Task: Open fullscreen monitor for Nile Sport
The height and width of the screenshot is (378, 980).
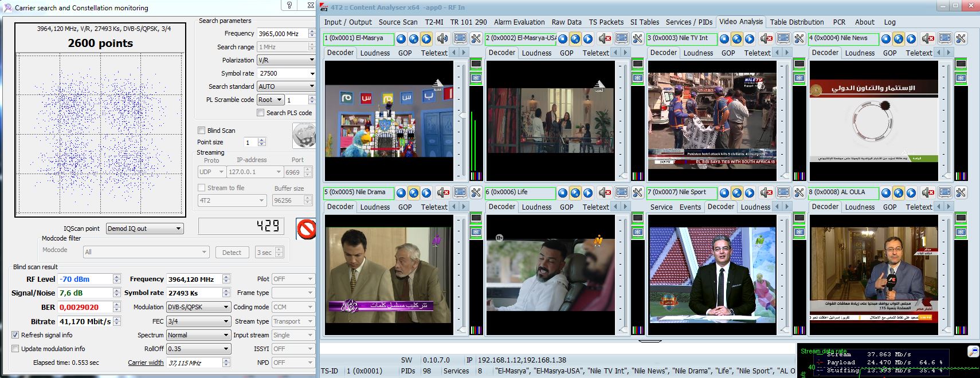Action: tap(783, 193)
